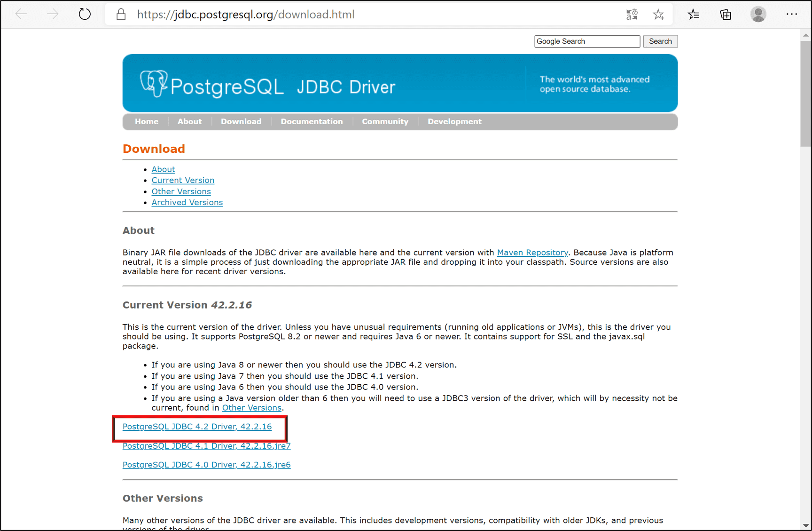Open the Home navigation tab

tap(147, 121)
